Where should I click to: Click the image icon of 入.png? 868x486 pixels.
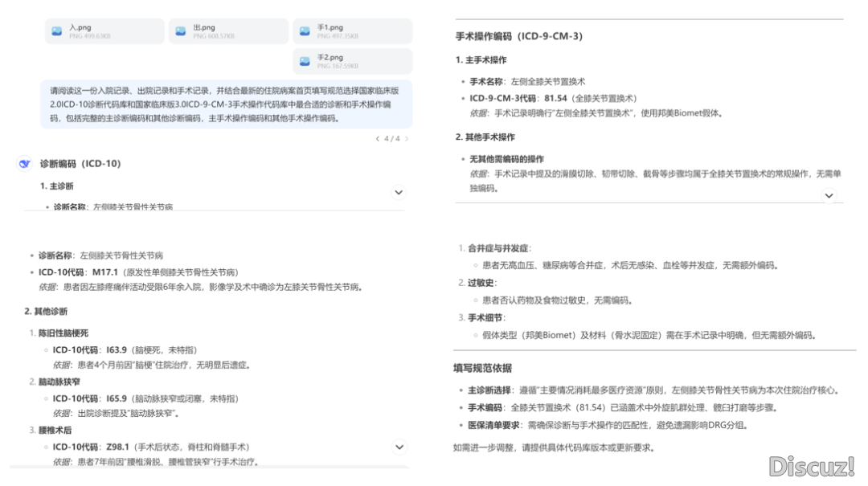pyautogui.click(x=56, y=31)
